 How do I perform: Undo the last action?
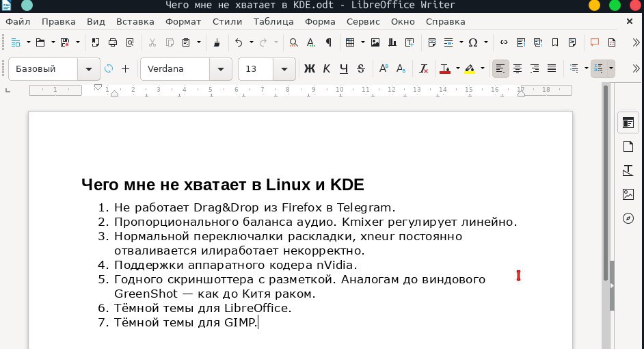tap(239, 42)
